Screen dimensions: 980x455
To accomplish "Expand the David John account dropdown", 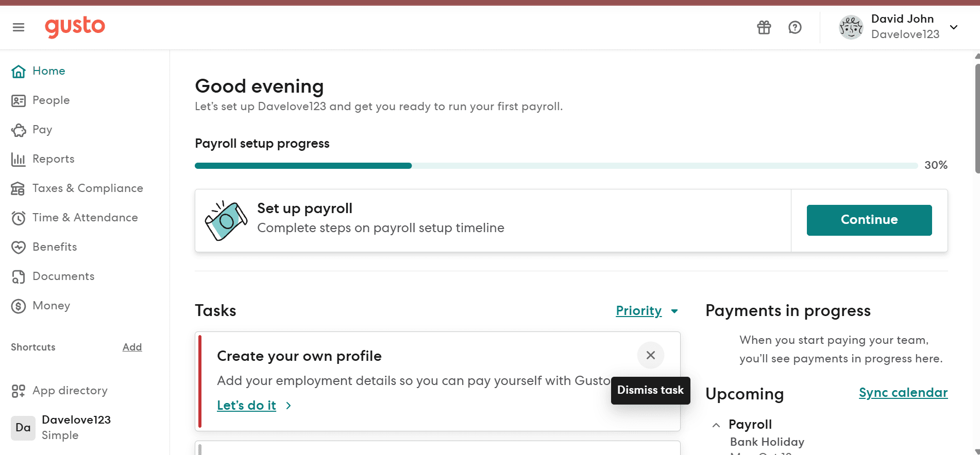I will pos(954,27).
